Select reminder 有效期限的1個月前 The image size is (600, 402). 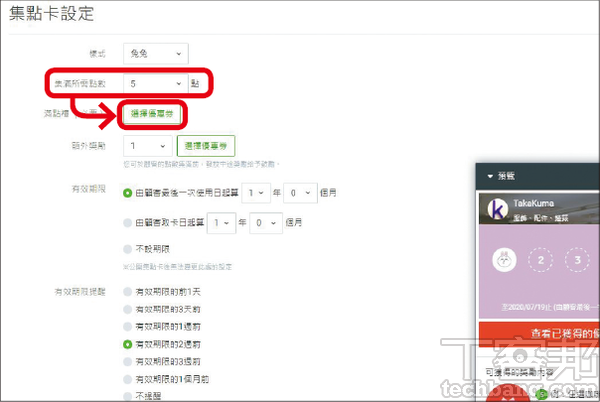click(x=127, y=379)
